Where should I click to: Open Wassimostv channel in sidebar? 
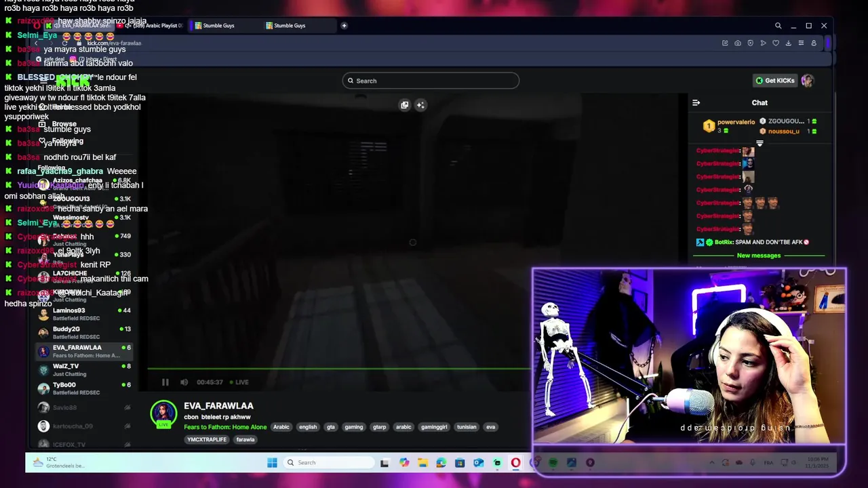click(84, 221)
